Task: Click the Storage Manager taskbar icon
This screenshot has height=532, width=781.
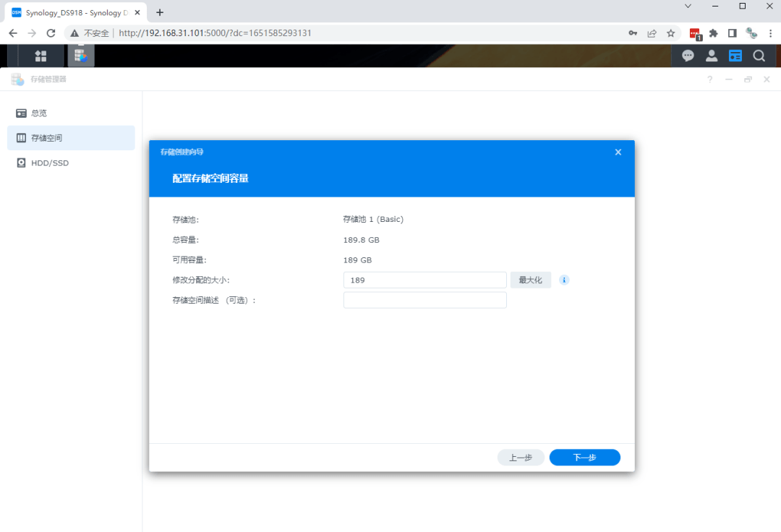Action: pyautogui.click(x=80, y=55)
